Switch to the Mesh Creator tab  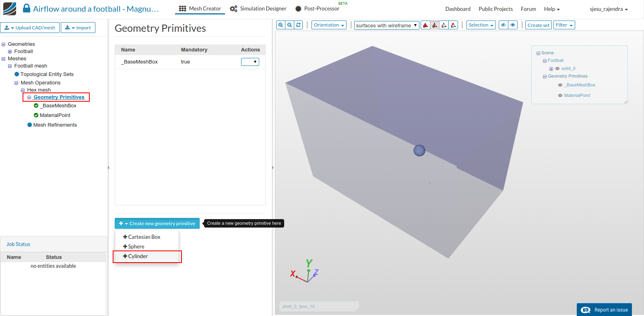click(x=200, y=8)
